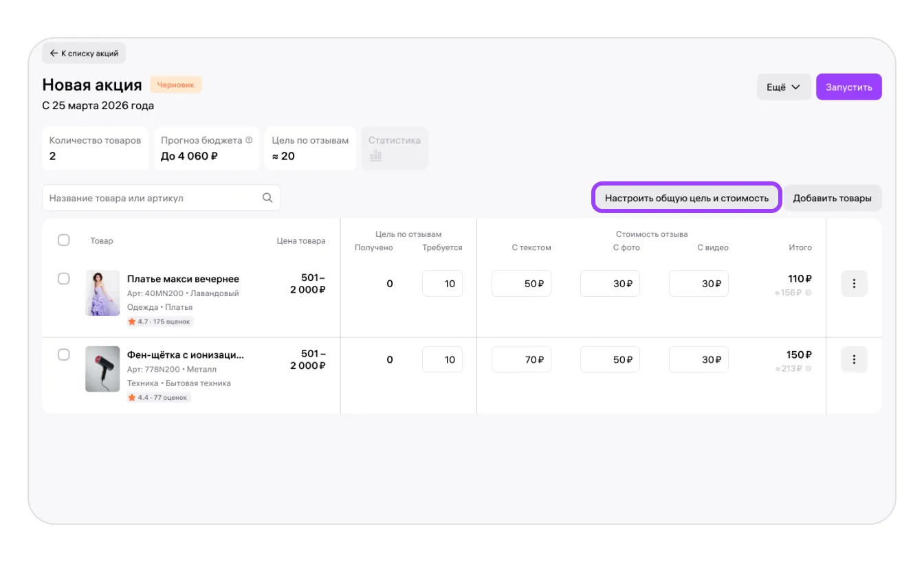Click info icon next to ≈213 ₽ total
This screenshot has width=924, height=562.
coord(808,369)
